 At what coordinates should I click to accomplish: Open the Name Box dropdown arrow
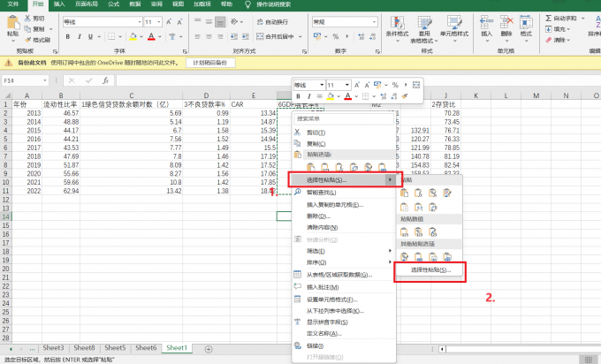(x=45, y=80)
